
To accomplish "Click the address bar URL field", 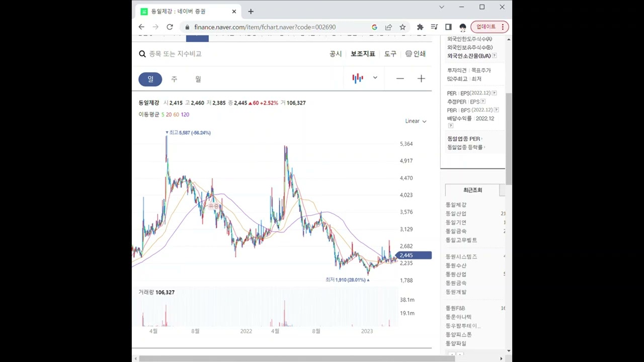I will (x=265, y=27).
